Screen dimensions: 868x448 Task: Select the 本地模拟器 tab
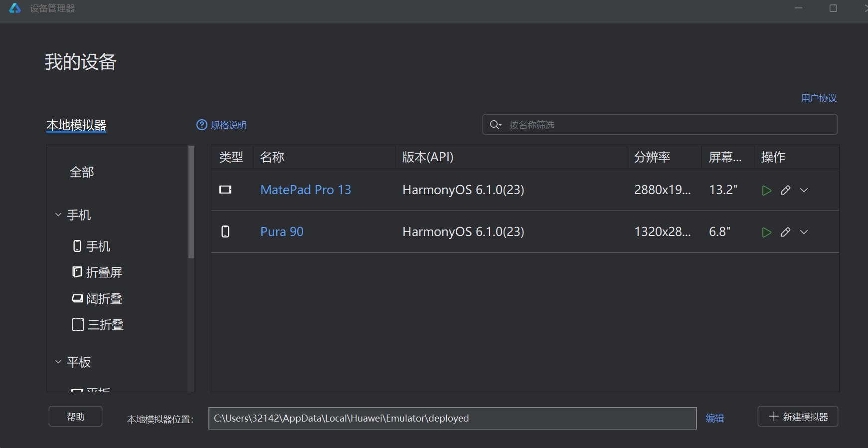(76, 125)
